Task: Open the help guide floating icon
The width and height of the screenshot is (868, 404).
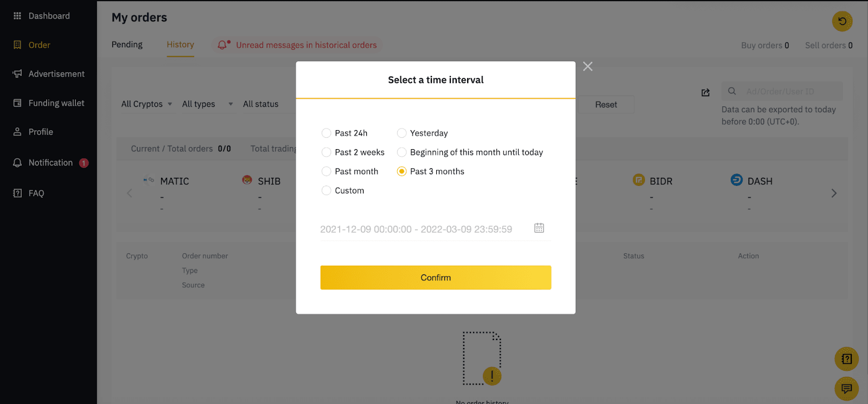Action: 846,358
